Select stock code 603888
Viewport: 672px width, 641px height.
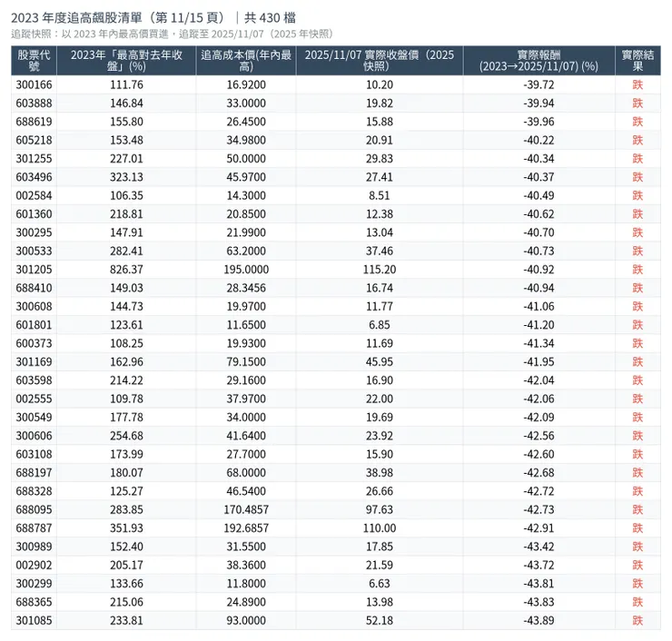pyautogui.click(x=34, y=104)
